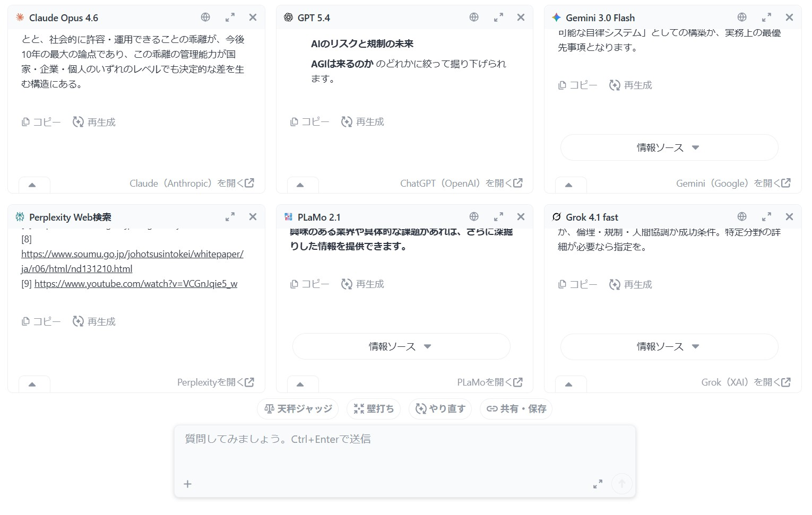Click the 壁打ち button
The image size is (812, 515).
click(374, 409)
